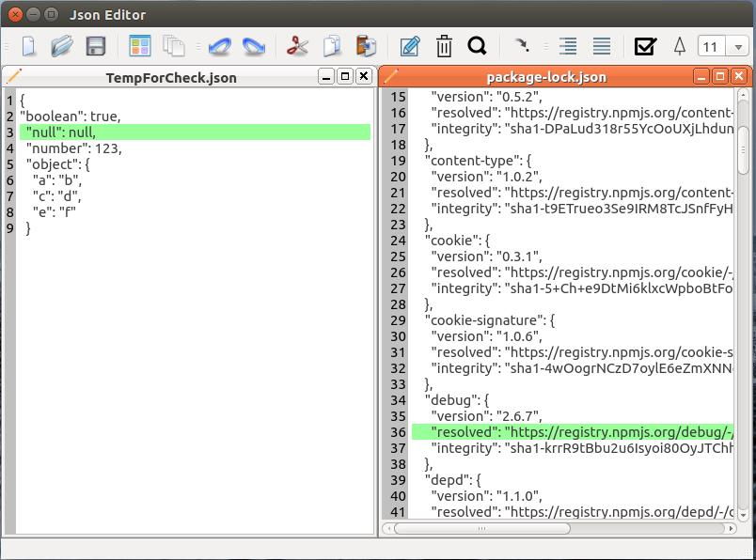Click the "debug": { line
Screen dimensions: 756x560
pyautogui.click(x=457, y=400)
